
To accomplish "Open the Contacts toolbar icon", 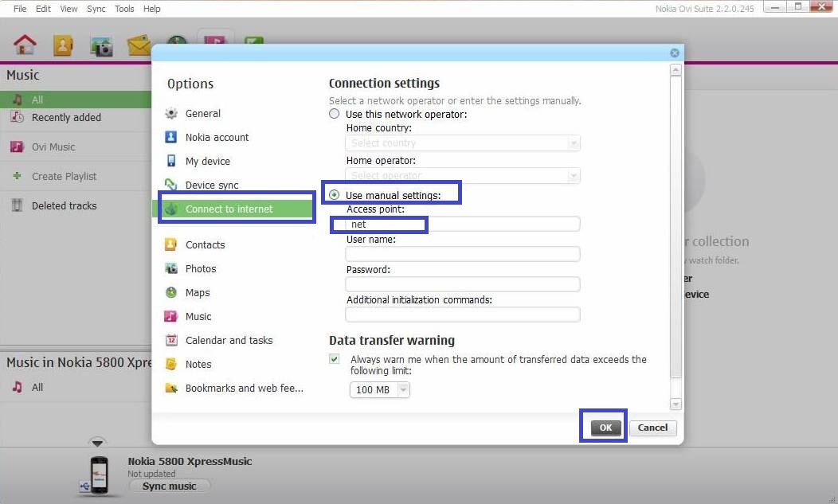I will (x=63, y=46).
